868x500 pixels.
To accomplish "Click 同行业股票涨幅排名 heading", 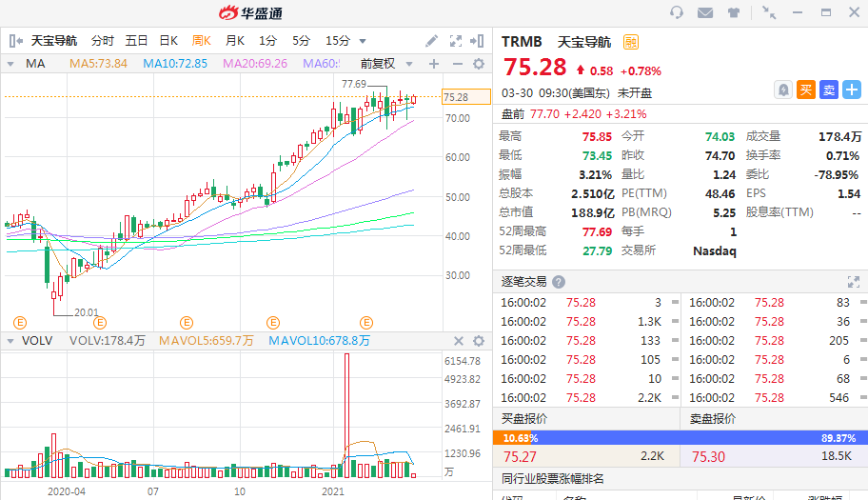I will [552, 479].
